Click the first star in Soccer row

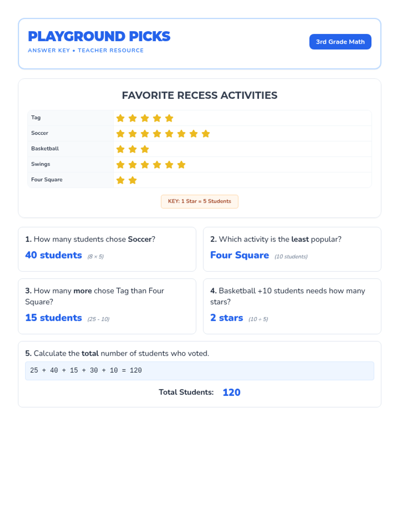point(120,134)
